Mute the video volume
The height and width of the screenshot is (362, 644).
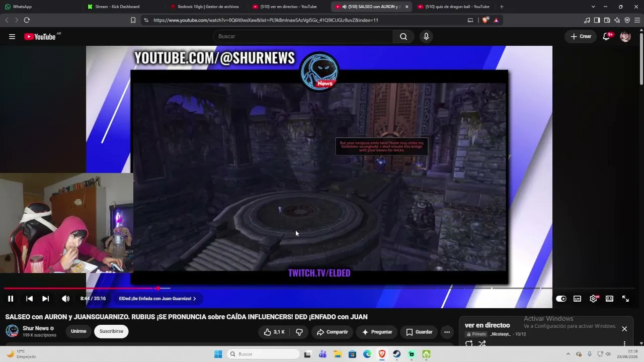pos(65,299)
